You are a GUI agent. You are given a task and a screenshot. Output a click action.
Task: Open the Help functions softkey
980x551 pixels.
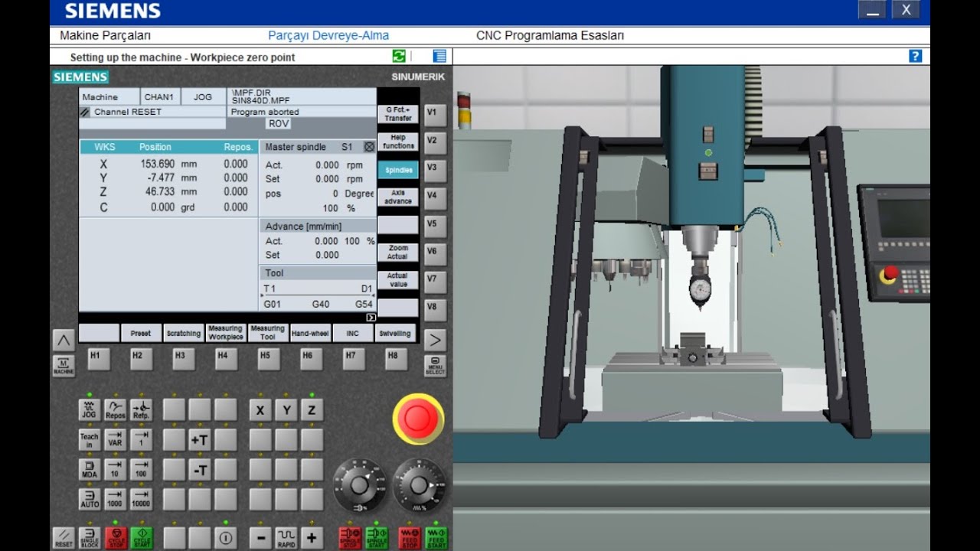coord(397,142)
